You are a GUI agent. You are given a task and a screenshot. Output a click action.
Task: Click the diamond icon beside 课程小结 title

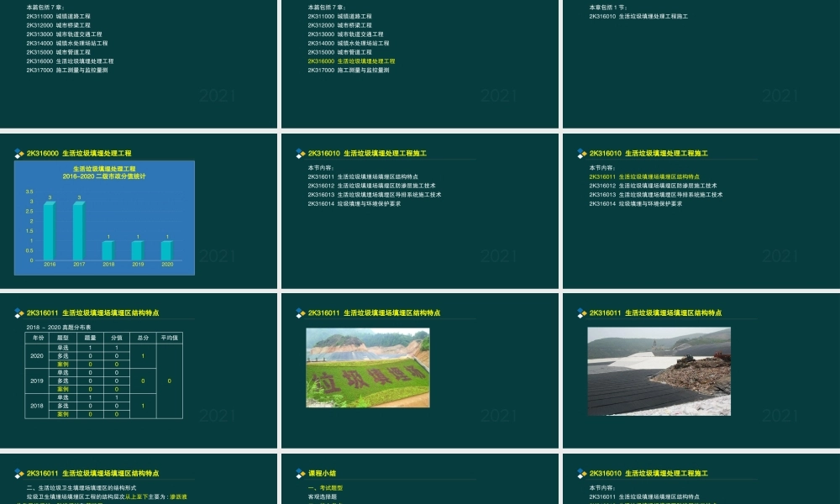pyautogui.click(x=301, y=474)
